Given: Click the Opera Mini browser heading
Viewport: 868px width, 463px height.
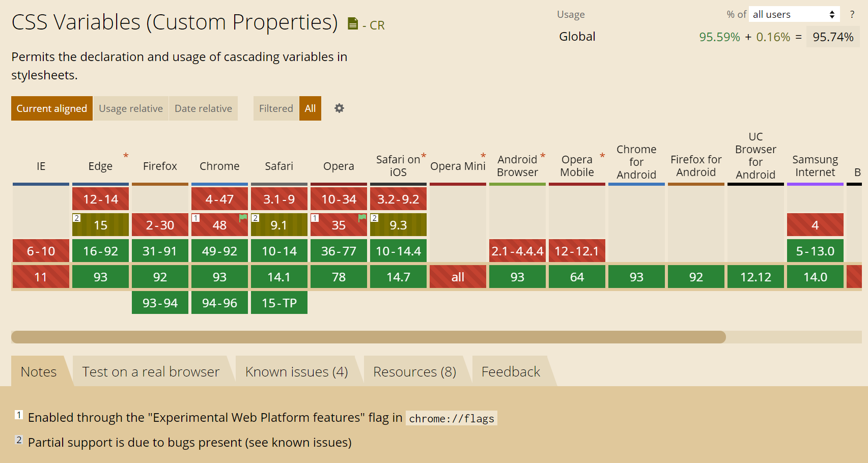Looking at the screenshot, I should click(x=458, y=166).
